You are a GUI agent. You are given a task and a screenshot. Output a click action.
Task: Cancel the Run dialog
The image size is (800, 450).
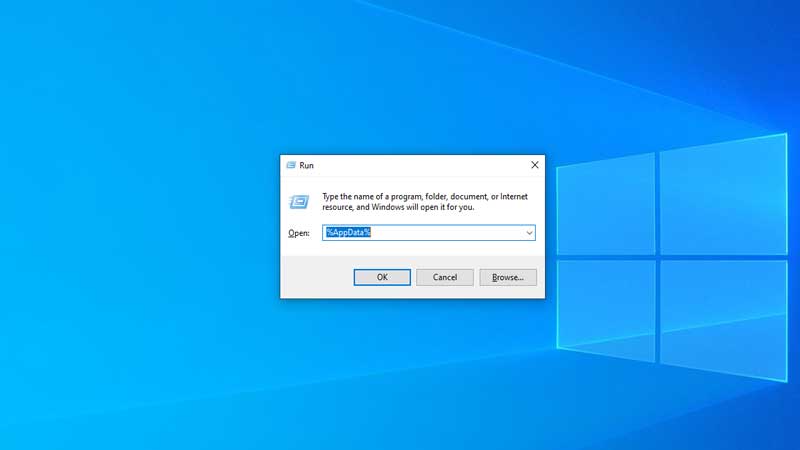444,277
